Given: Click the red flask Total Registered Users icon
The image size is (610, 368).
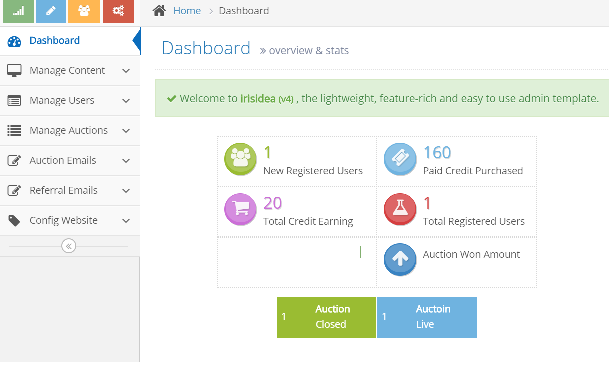Looking at the screenshot, I should 400,209.
